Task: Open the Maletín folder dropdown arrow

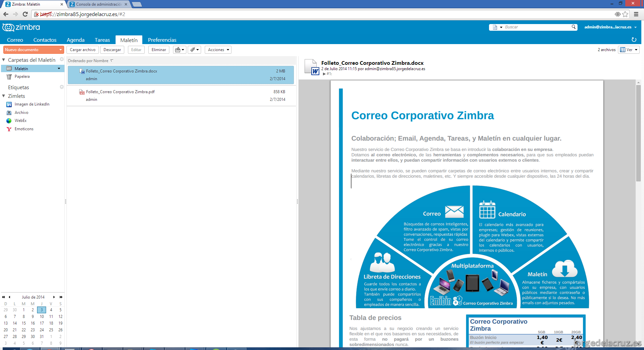Action: click(x=59, y=68)
